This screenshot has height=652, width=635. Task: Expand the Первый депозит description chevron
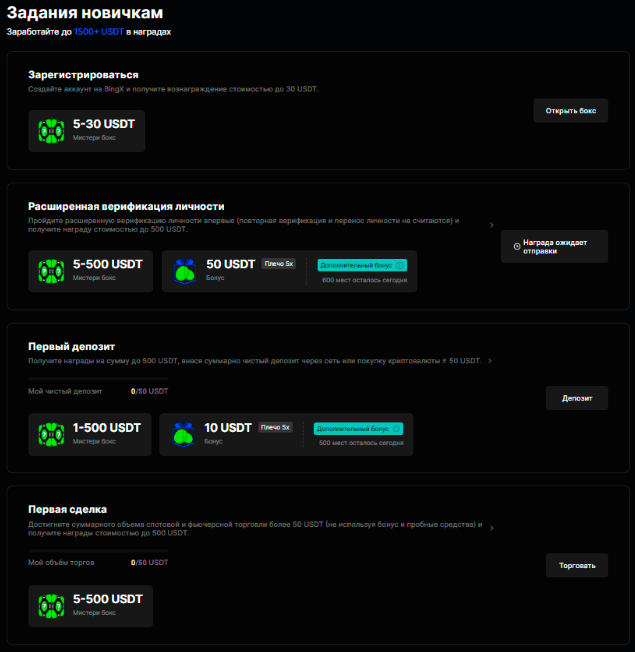[490, 361]
